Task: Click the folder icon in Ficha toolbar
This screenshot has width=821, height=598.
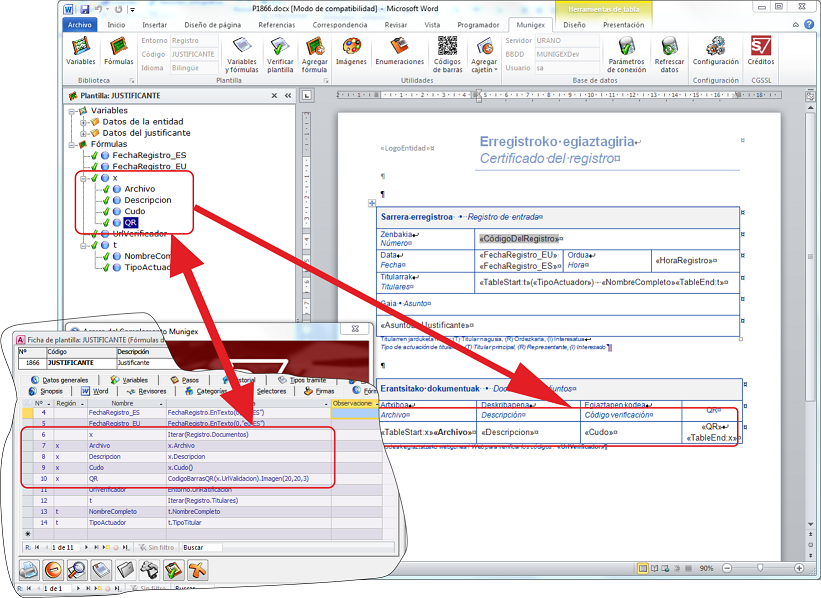Action: coord(125,569)
